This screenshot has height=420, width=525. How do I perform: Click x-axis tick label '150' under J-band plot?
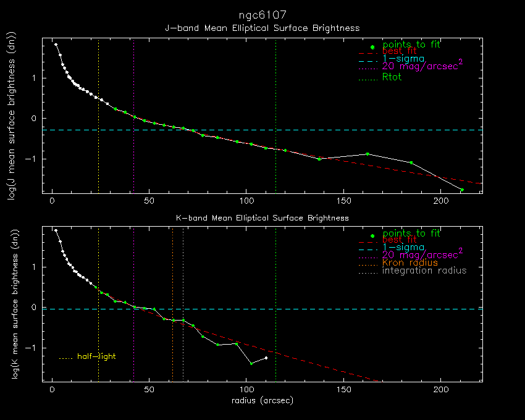tap(344, 201)
